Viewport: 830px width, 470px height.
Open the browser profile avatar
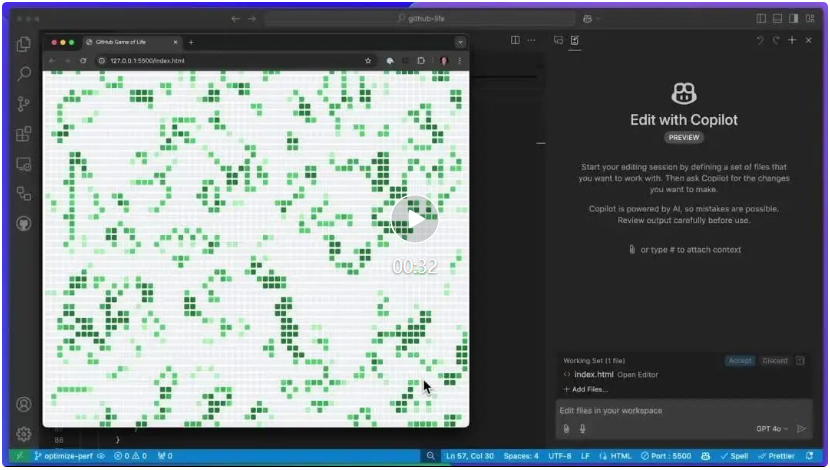[x=444, y=61]
